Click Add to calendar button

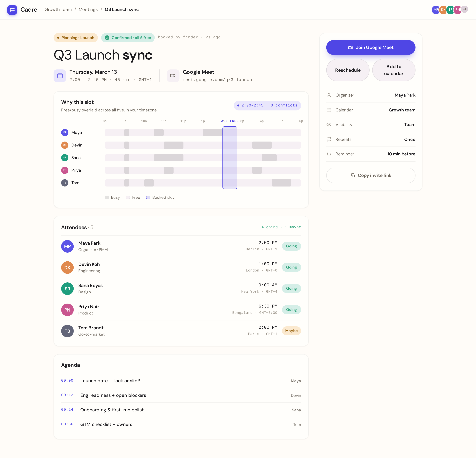click(394, 70)
